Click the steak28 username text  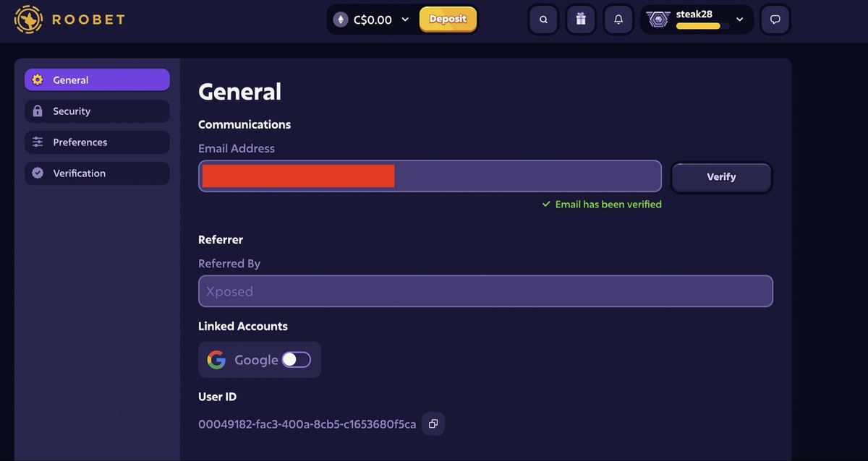[694, 14]
